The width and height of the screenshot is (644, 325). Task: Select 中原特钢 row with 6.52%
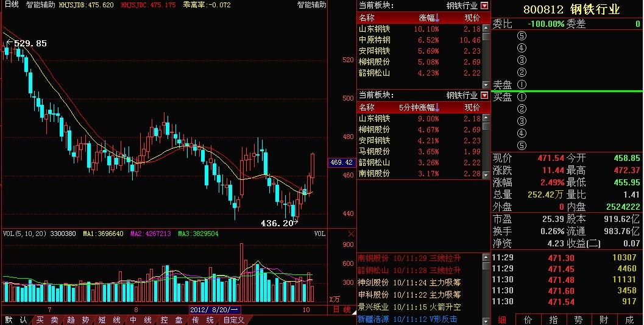[419, 40]
